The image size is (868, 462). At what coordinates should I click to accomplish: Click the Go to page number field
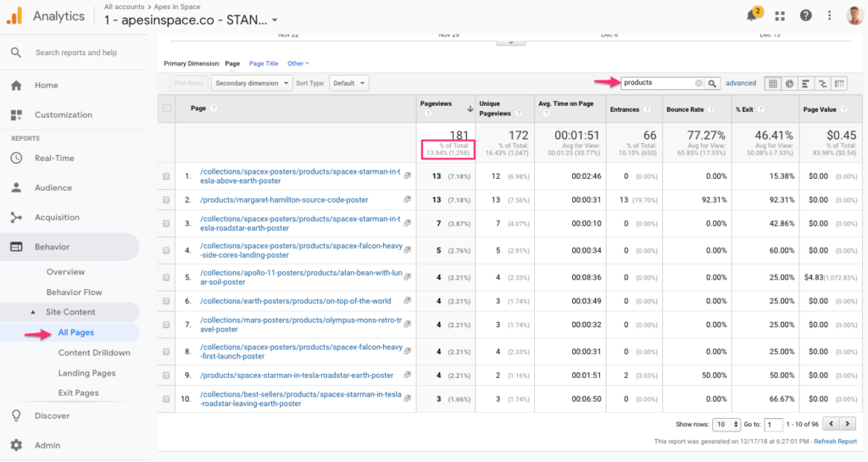(773, 425)
